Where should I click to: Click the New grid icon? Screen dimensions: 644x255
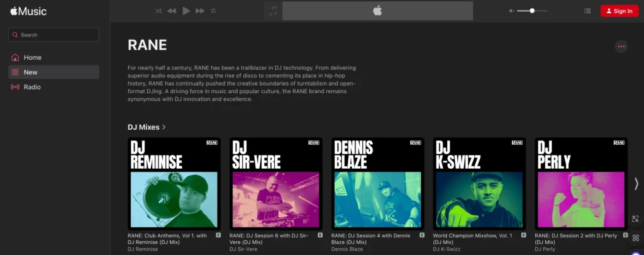pos(15,72)
